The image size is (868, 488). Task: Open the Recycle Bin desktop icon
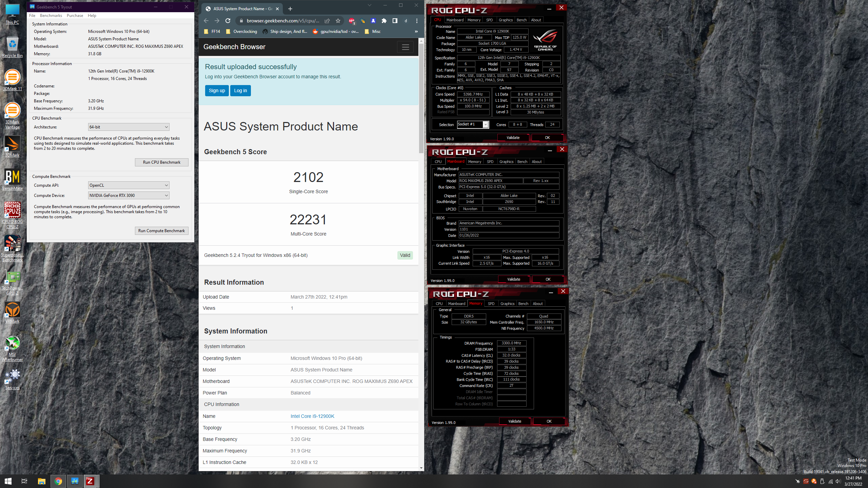(x=13, y=47)
